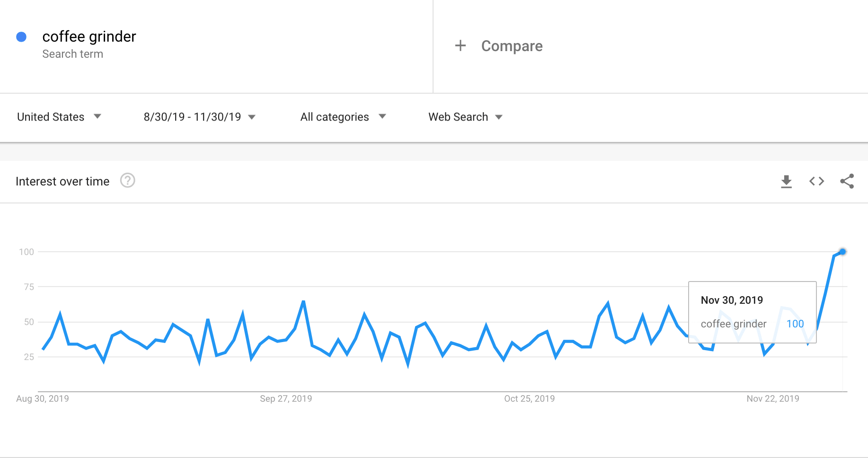Open the 8/30/19 - 11/30/19 date range dropdown
This screenshot has height=458, width=868.
coord(199,117)
